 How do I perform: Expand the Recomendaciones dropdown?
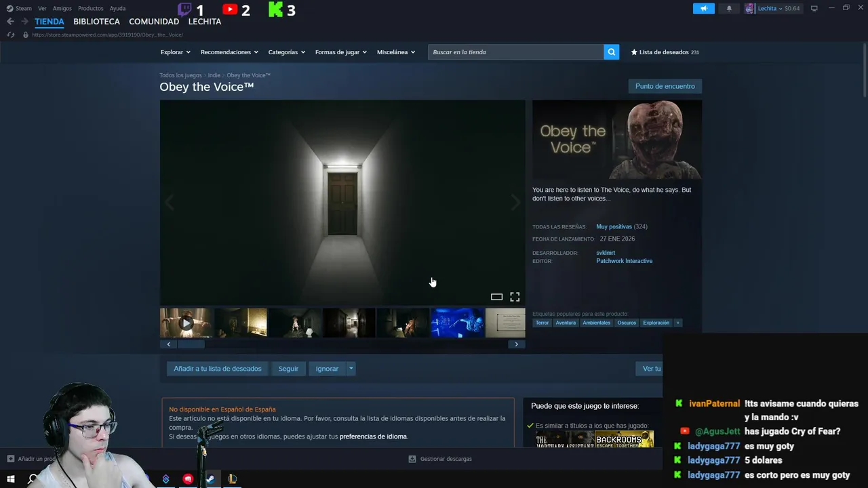pos(229,52)
